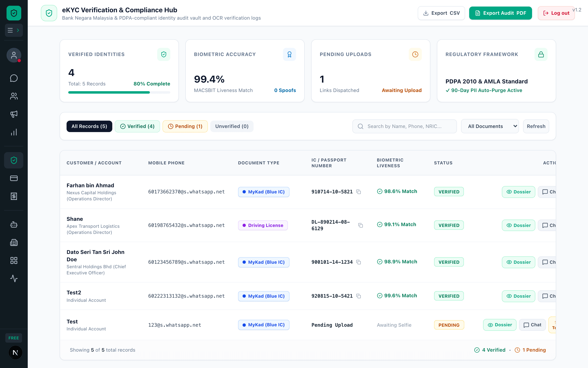The image size is (588, 368).
Task: Expand the sidebar menu toggle
Action: click(x=14, y=30)
